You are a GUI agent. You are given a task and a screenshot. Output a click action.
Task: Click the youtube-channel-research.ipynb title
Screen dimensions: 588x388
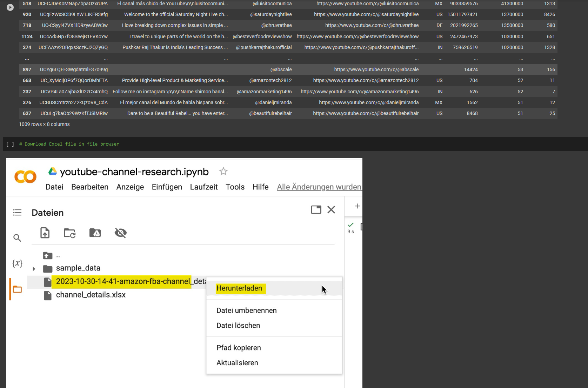coord(134,172)
